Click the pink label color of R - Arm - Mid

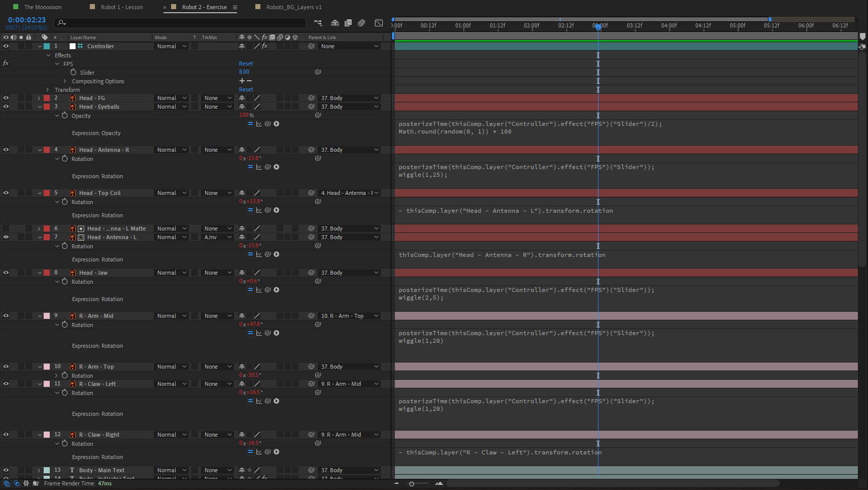(47, 316)
